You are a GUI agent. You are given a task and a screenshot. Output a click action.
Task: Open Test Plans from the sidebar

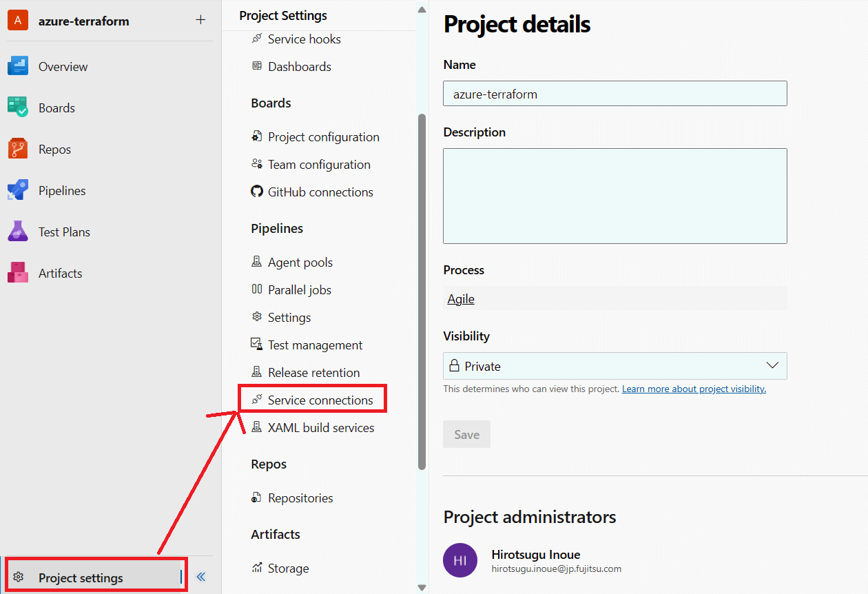click(19, 232)
